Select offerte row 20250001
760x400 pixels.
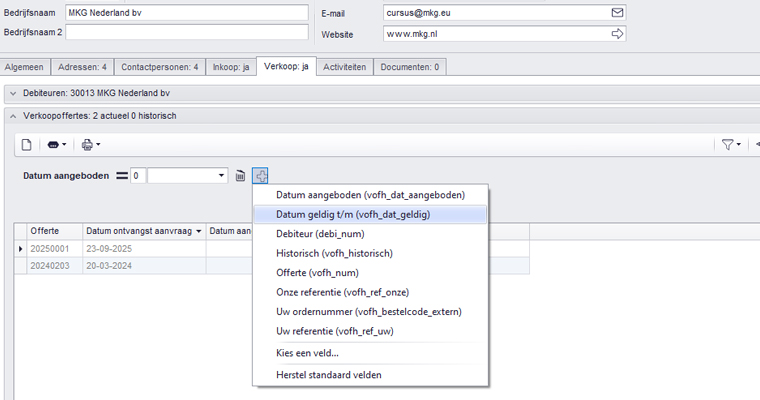pyautogui.click(x=271, y=249)
